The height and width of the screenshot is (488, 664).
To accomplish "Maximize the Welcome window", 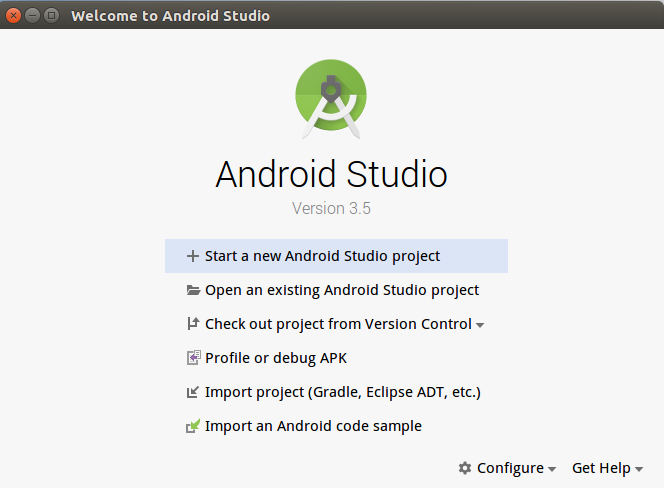I will [51, 16].
